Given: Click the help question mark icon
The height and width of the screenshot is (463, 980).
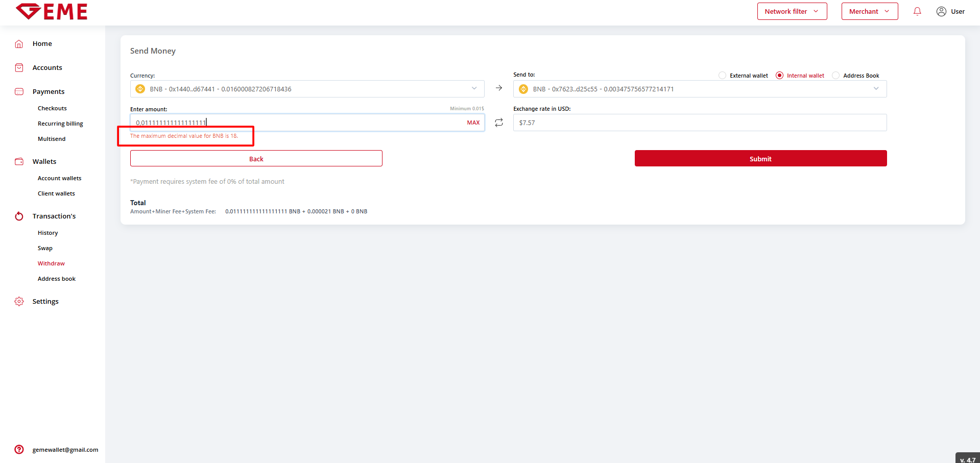Looking at the screenshot, I should pyautogui.click(x=19, y=450).
